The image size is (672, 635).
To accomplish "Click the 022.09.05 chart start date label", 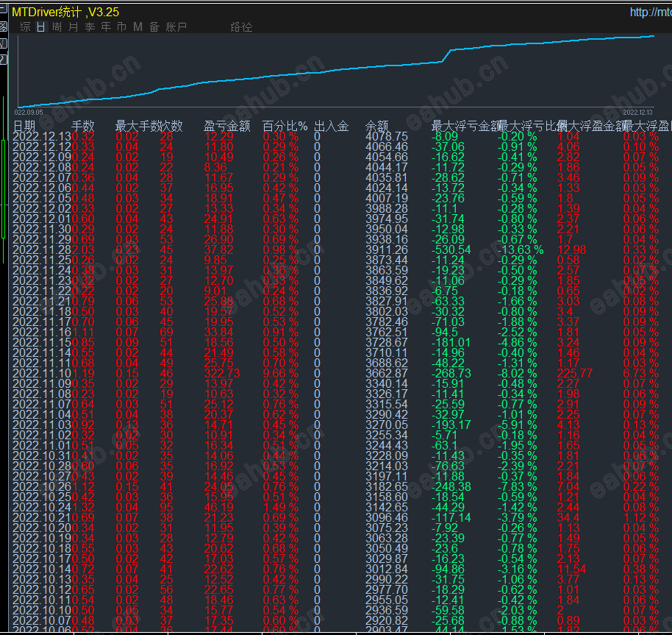I will pos(29,113).
